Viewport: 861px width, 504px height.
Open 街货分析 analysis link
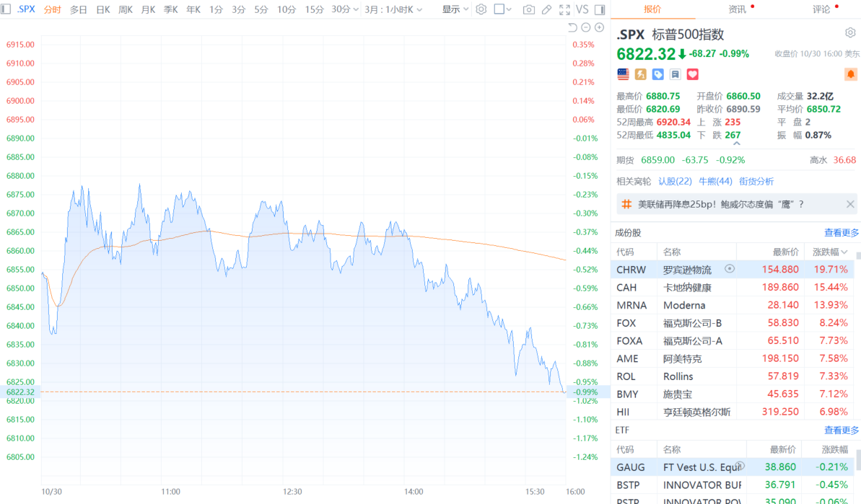(756, 181)
